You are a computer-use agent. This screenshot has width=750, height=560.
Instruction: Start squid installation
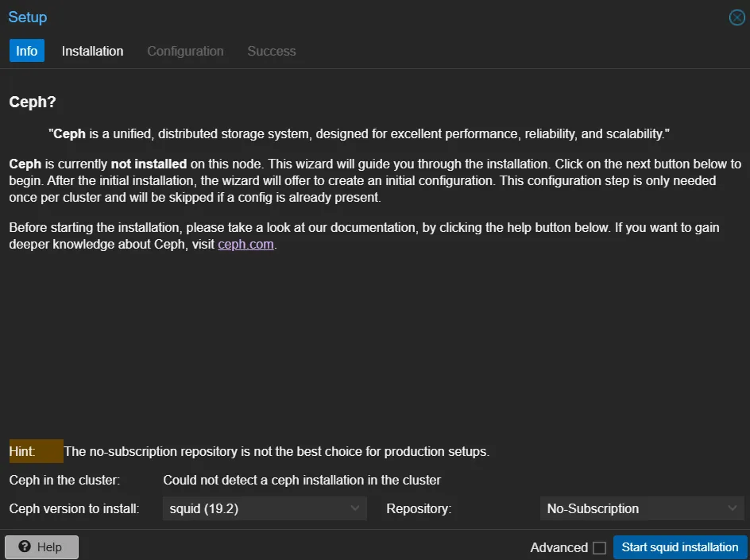pyautogui.click(x=680, y=547)
